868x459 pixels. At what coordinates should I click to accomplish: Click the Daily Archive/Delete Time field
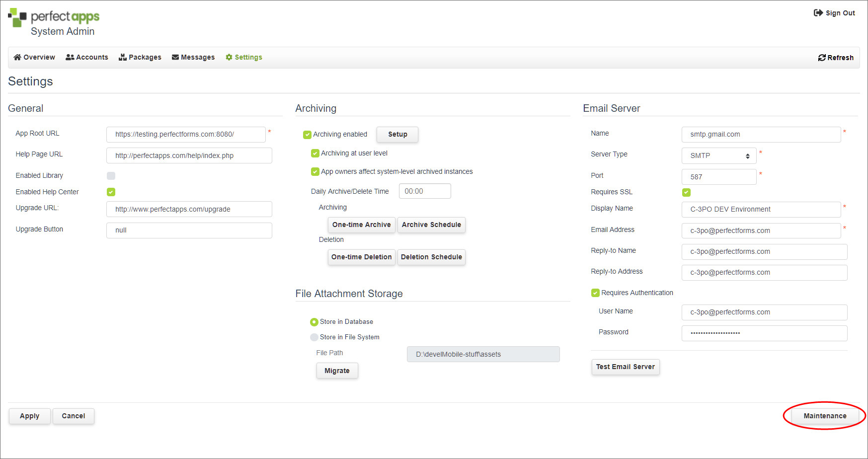[x=425, y=191]
